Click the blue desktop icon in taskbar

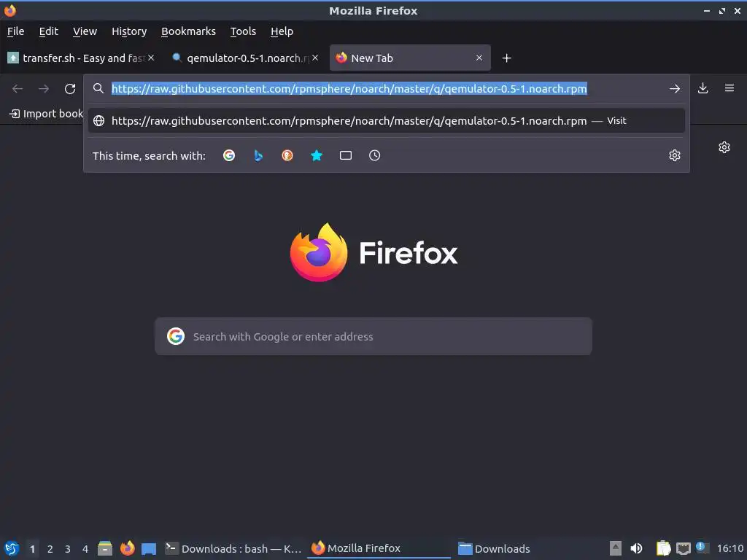[149, 549]
